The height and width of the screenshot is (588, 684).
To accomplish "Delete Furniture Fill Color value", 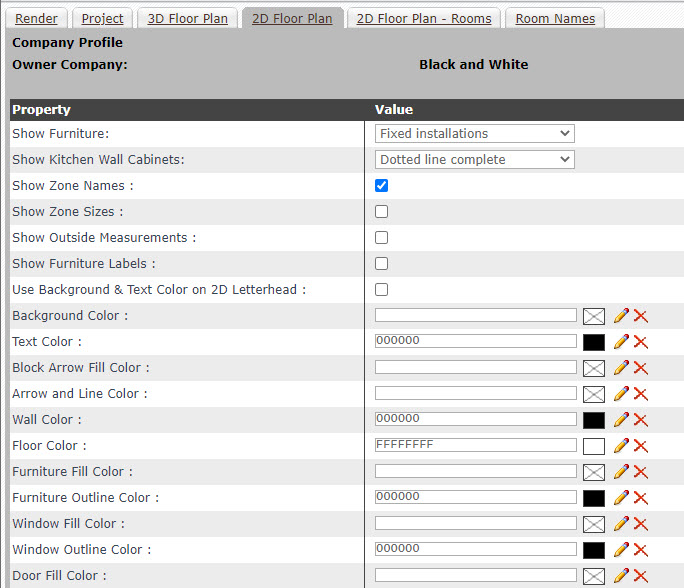I will click(x=640, y=472).
